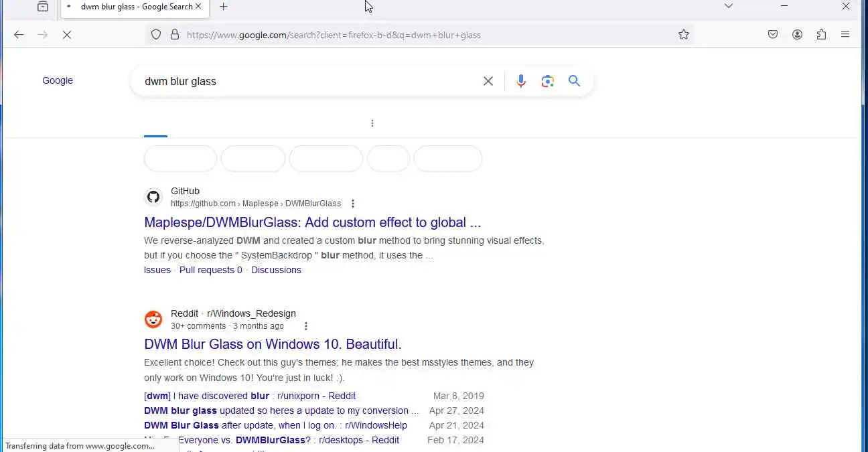
Task: Open Pull requests 0 sublink
Action: tap(211, 270)
